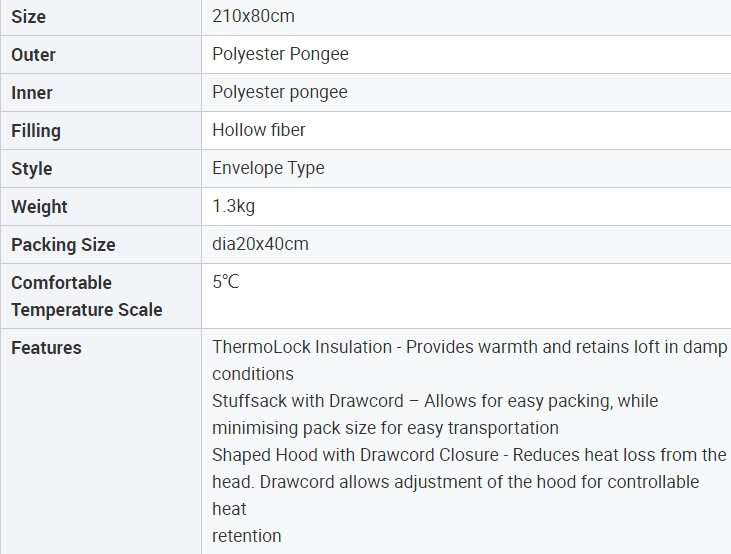Click the Packing Size label
The height and width of the screenshot is (554, 731).
pyautogui.click(x=63, y=245)
